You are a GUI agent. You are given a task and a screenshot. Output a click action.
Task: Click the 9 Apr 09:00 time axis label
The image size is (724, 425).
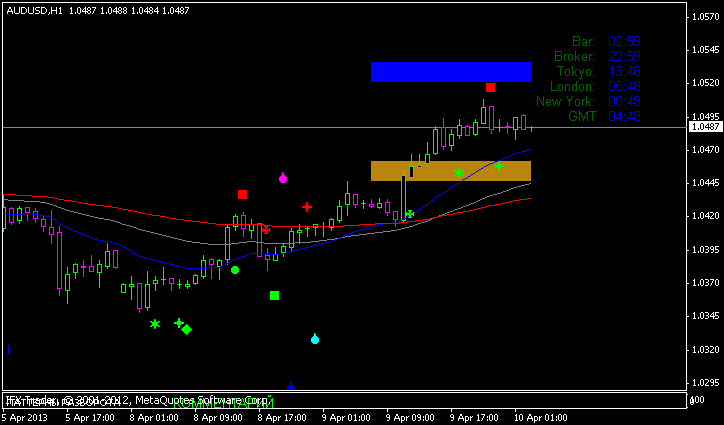click(409, 417)
